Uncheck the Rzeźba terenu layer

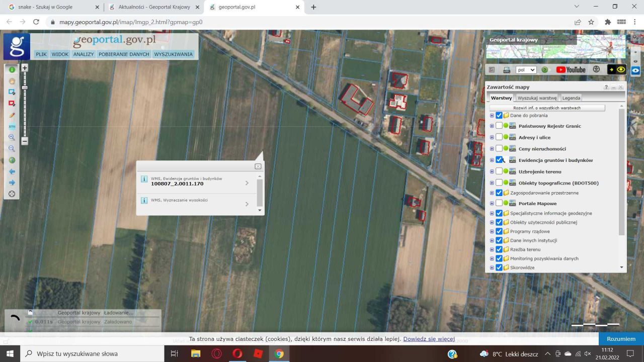point(499,249)
